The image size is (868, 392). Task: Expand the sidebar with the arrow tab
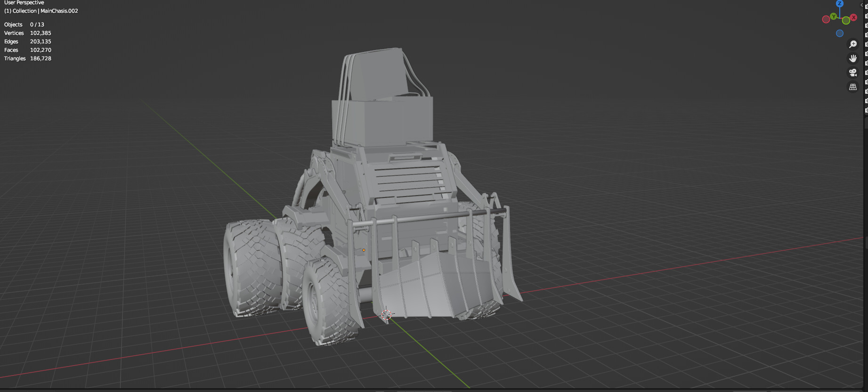point(862,5)
